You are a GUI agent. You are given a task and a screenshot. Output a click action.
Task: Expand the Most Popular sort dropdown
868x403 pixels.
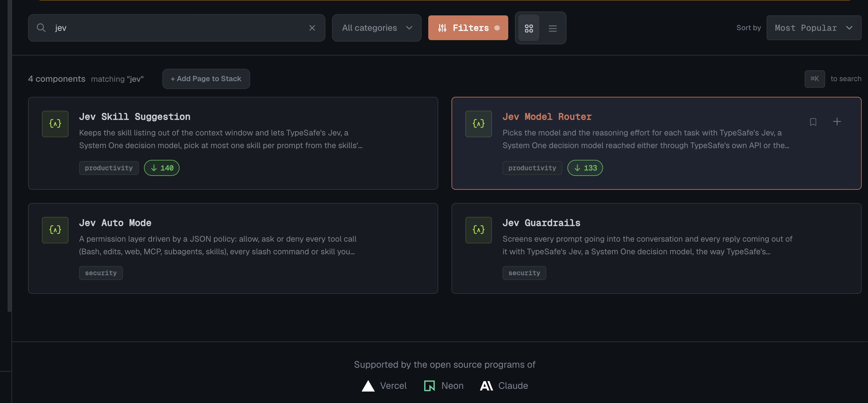813,28
